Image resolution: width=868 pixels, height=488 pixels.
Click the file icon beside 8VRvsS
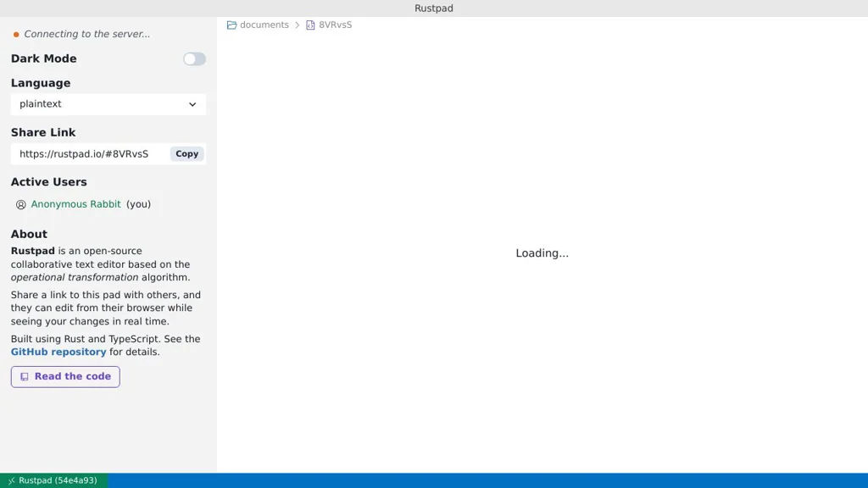[x=310, y=25]
